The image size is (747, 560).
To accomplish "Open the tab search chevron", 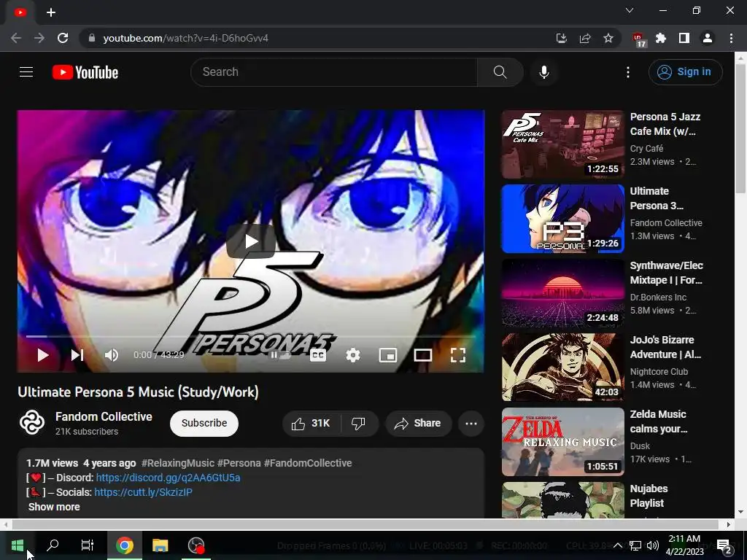I will click(x=630, y=10).
